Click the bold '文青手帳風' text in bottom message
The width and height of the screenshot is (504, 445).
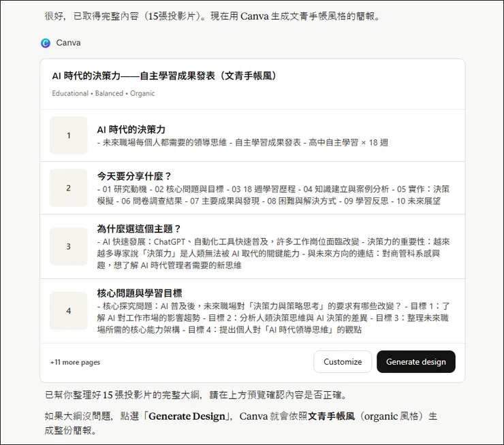332,416
